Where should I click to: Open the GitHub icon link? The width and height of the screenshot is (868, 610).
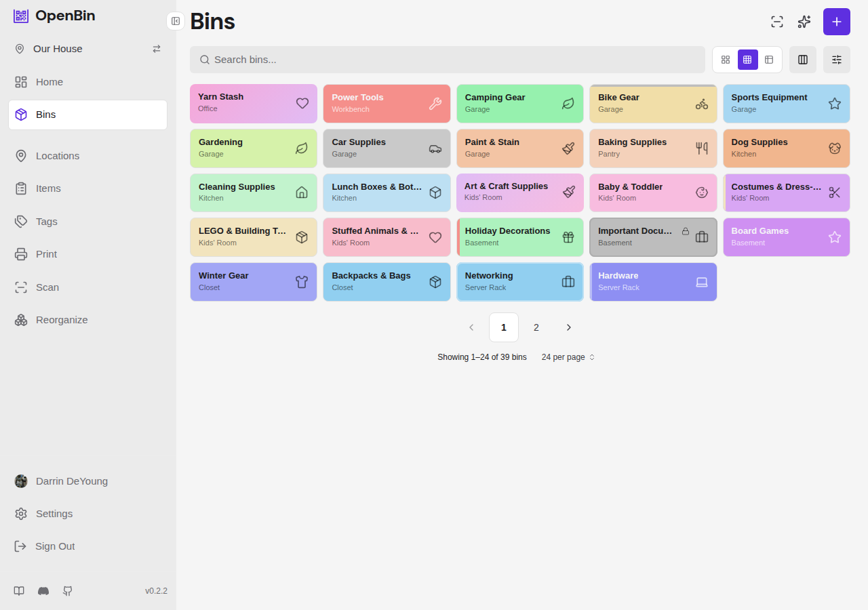68,591
